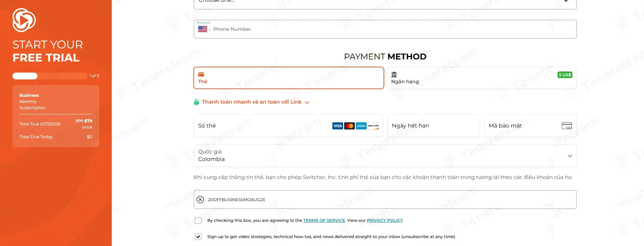Click the 5 US$ green badge

point(565,75)
